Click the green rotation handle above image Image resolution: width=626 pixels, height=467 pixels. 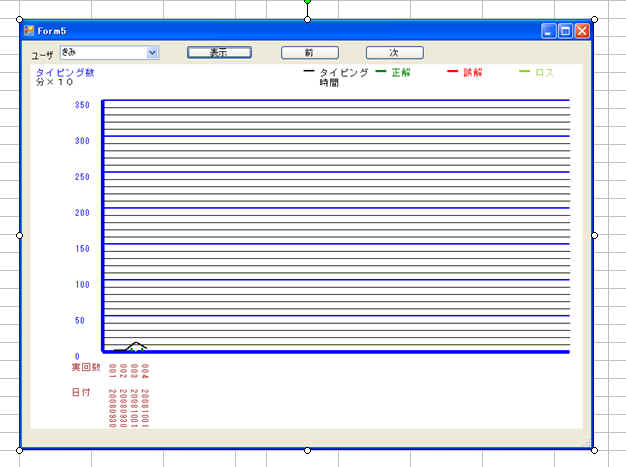pyautogui.click(x=307, y=2)
